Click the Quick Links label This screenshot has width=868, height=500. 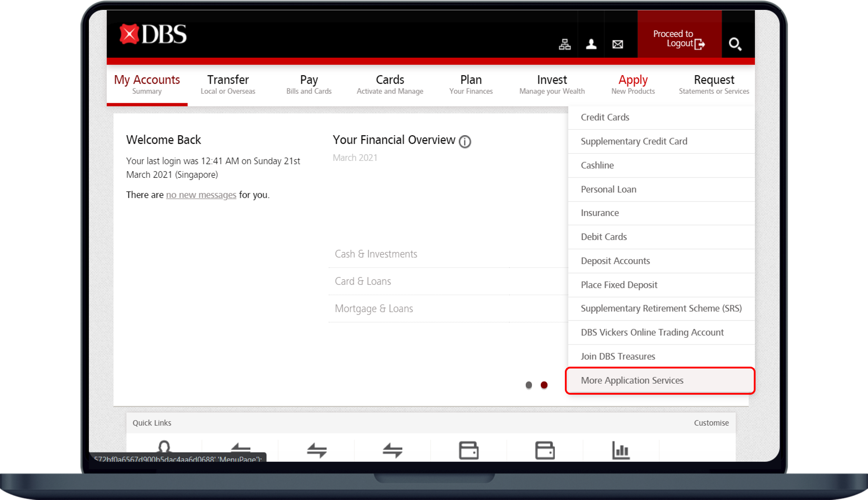pyautogui.click(x=152, y=423)
